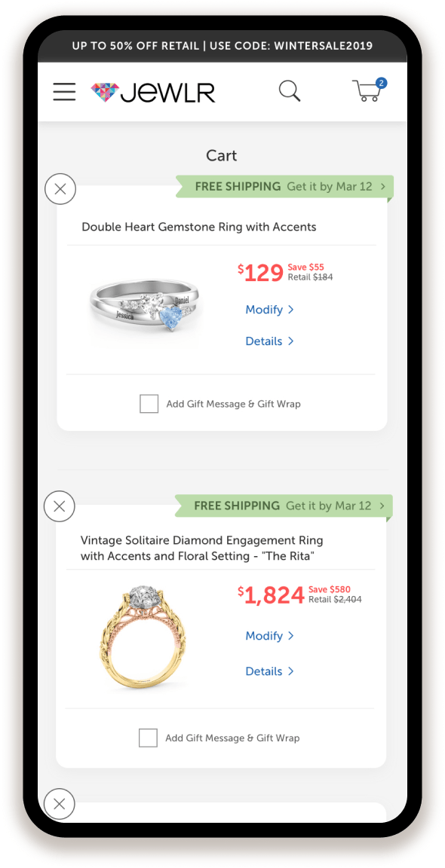Expand the first Free Shipping Mar 12 banner arrow
This screenshot has width=445, height=868.
click(383, 187)
